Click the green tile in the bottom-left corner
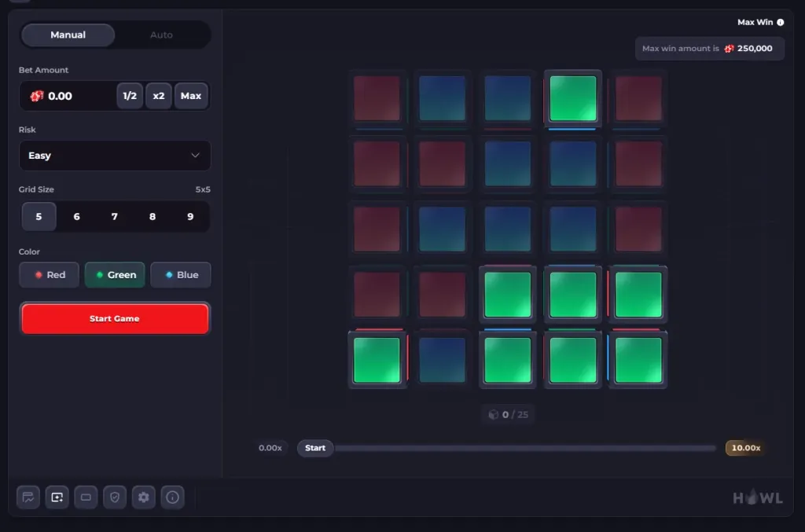This screenshot has height=532, width=805. click(377, 360)
